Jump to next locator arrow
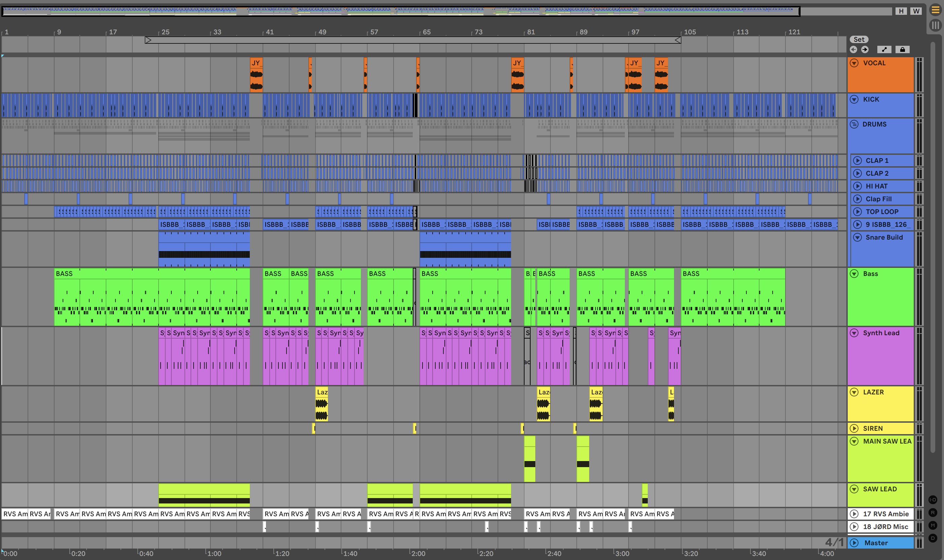 click(x=865, y=49)
